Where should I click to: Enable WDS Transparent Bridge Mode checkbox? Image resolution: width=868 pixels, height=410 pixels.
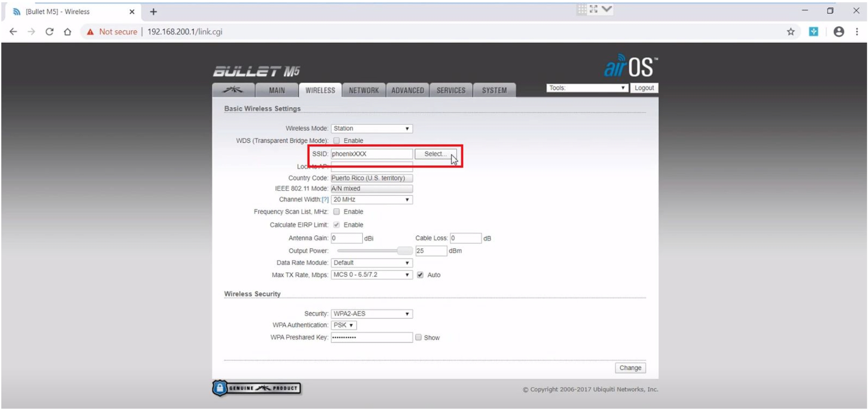(x=336, y=141)
